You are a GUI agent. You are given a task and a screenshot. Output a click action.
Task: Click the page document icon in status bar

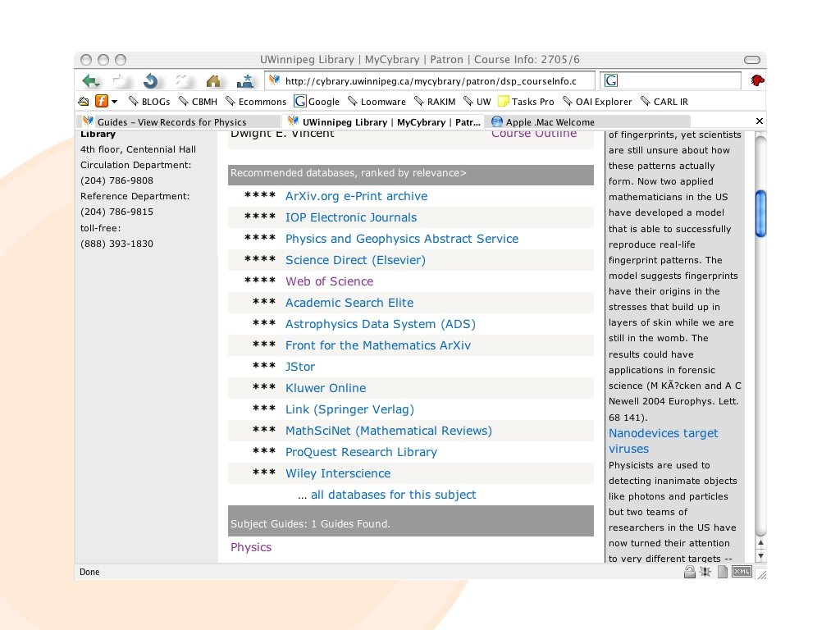723,572
